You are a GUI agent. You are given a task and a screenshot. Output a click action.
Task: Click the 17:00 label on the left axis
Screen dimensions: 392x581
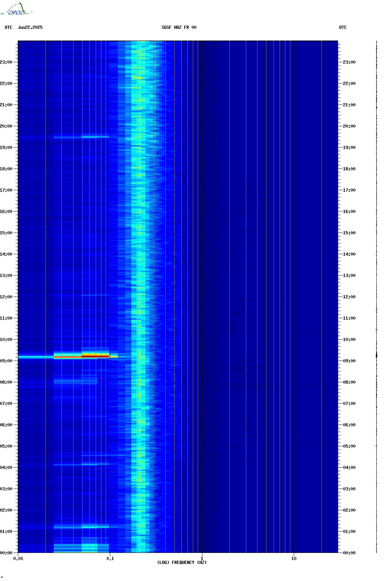pyautogui.click(x=6, y=190)
